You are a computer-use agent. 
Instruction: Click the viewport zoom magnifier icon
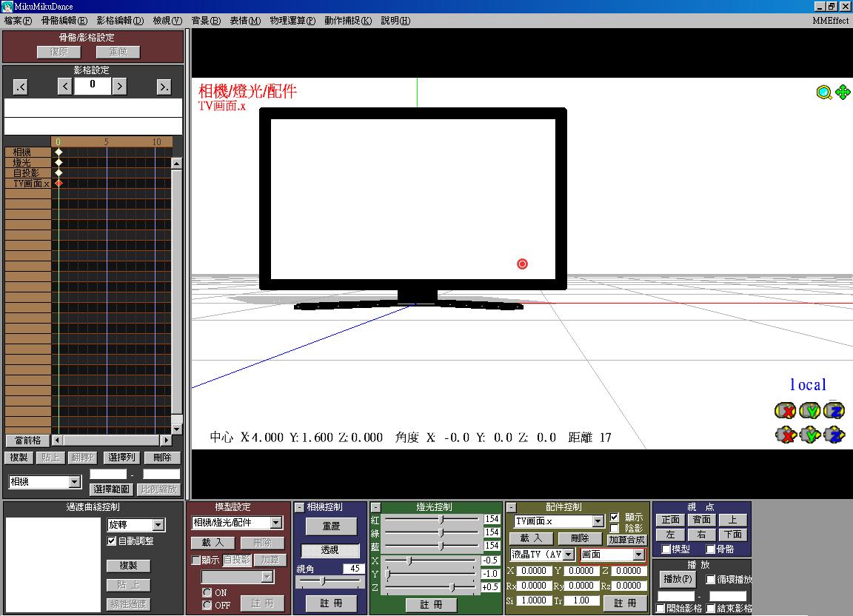824,93
